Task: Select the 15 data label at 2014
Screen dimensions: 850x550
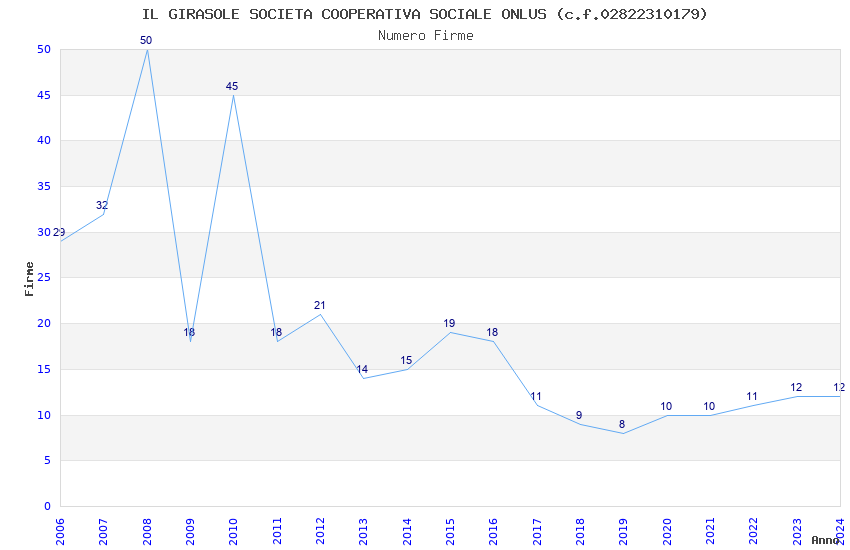Action: tap(406, 360)
